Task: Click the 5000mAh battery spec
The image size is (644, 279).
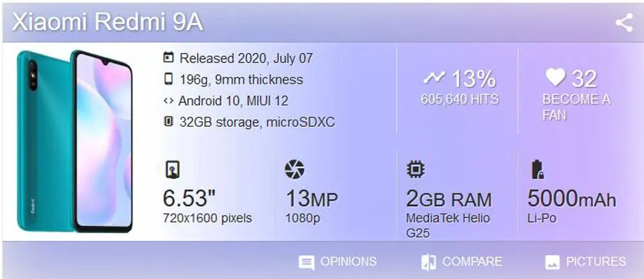Action: click(x=571, y=198)
